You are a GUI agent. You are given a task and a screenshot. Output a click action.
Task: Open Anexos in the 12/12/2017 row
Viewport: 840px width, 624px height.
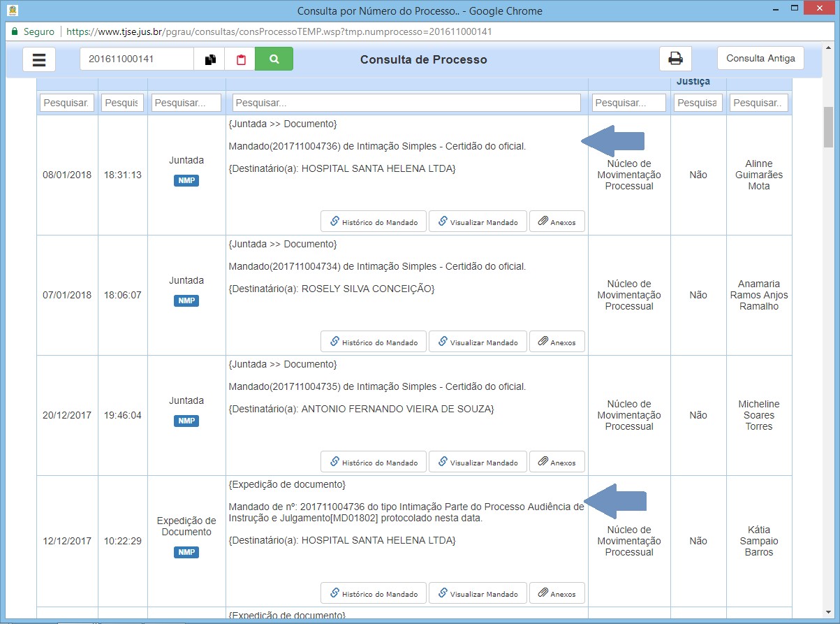[557, 593]
